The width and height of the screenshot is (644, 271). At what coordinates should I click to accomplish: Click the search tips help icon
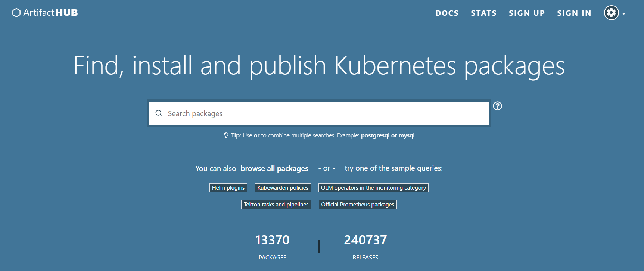[497, 106]
